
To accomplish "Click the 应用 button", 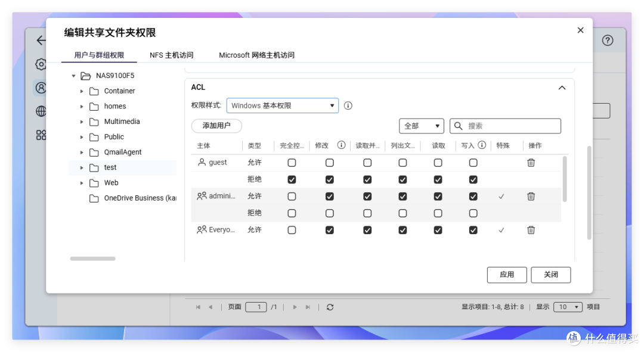I will [x=507, y=275].
